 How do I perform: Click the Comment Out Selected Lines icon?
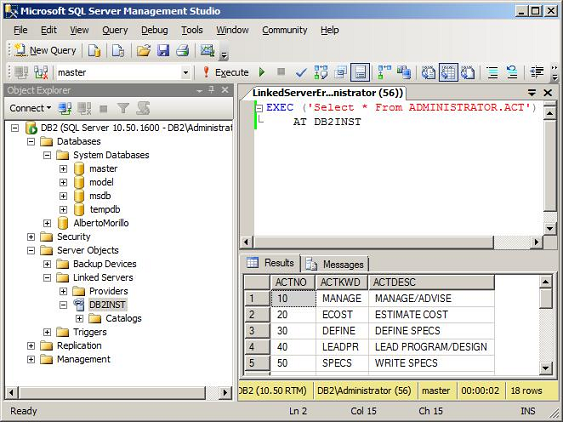coord(493,73)
